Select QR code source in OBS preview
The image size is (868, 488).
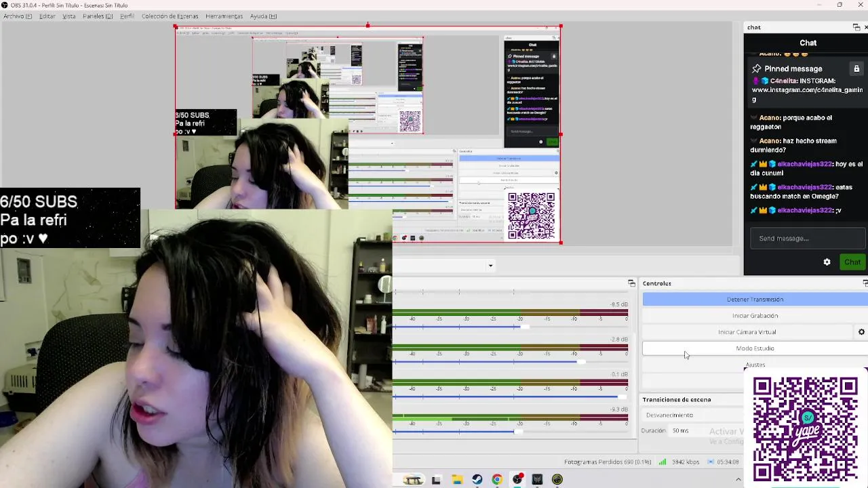(531, 216)
